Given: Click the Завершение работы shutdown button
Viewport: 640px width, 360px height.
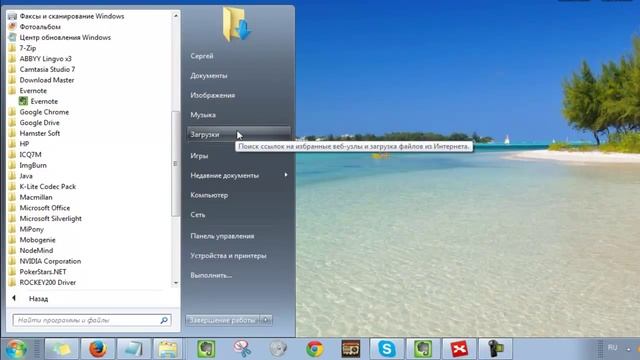Looking at the screenshot, I should [x=222, y=320].
